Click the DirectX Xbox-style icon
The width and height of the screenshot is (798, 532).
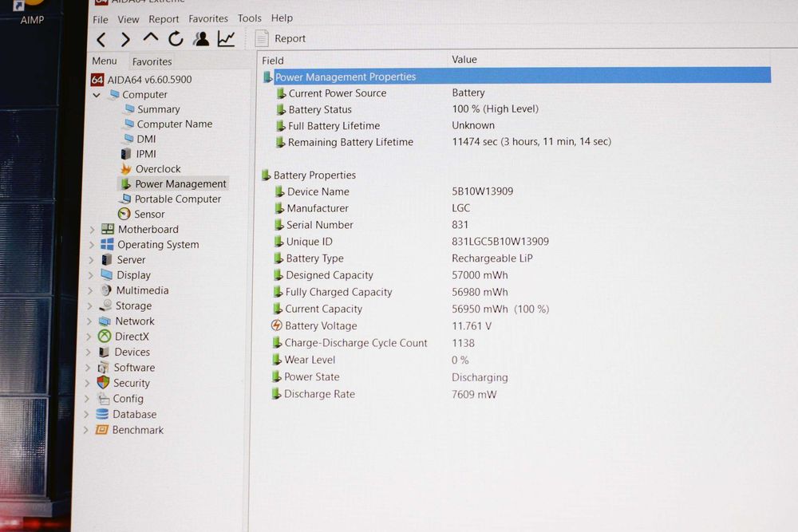coord(105,336)
